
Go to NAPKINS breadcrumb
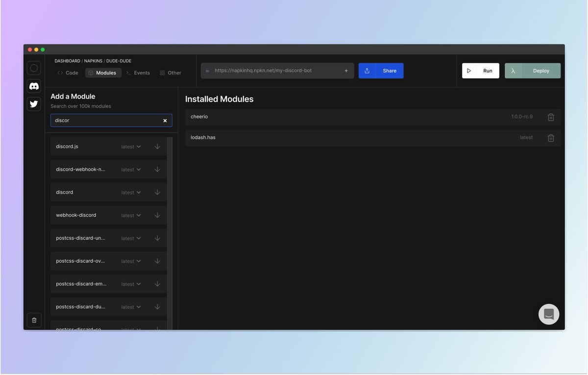point(94,61)
